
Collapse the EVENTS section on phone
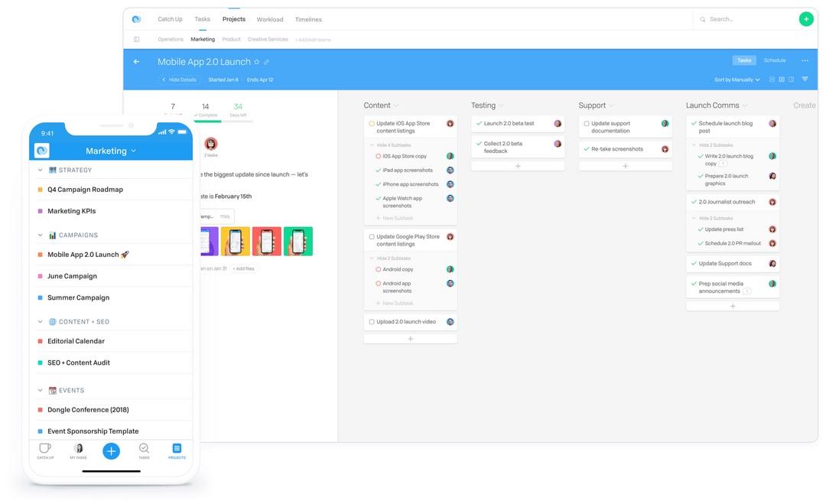pos(41,390)
